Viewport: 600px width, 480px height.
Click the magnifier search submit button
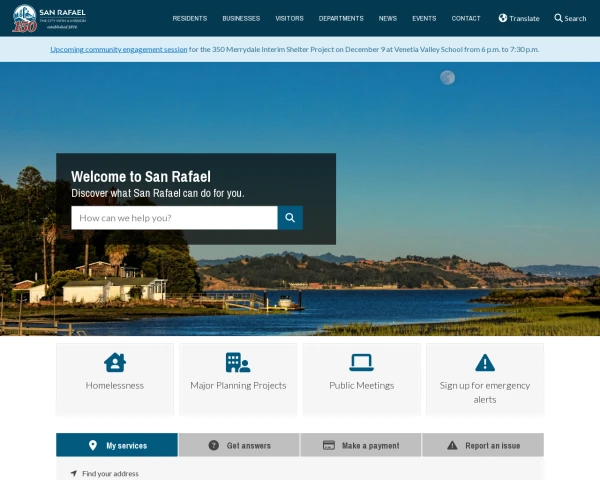pos(290,218)
